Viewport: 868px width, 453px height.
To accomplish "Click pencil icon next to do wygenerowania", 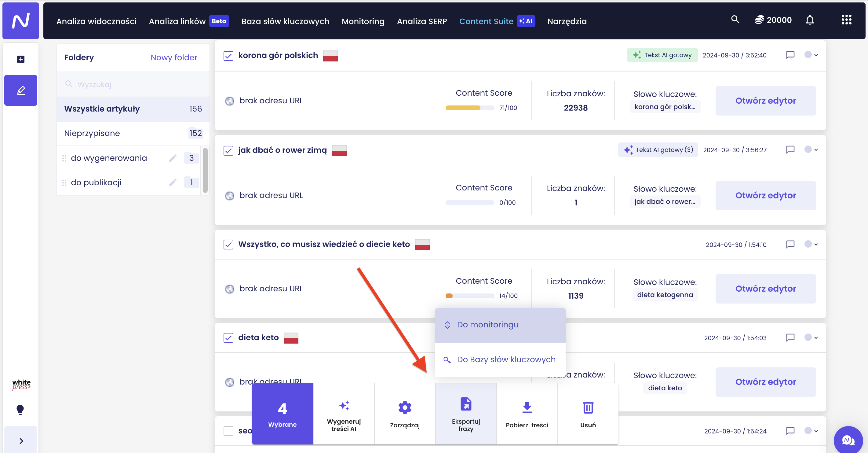I will click(173, 158).
